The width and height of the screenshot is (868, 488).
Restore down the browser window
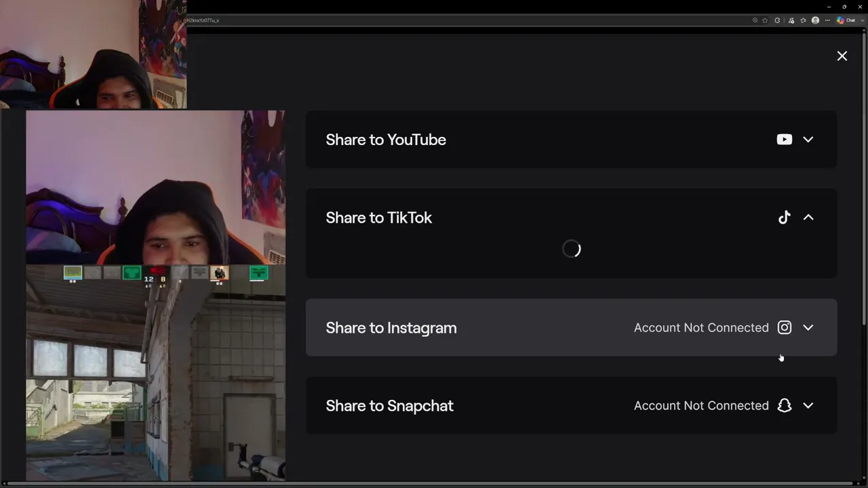[x=844, y=7]
